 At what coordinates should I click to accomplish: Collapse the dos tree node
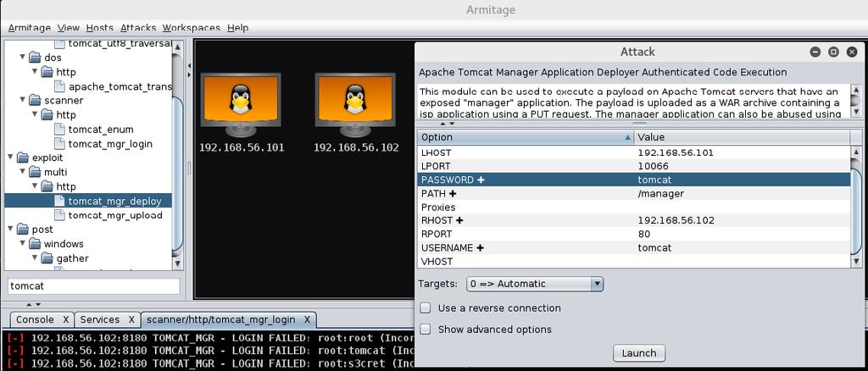[x=23, y=57]
